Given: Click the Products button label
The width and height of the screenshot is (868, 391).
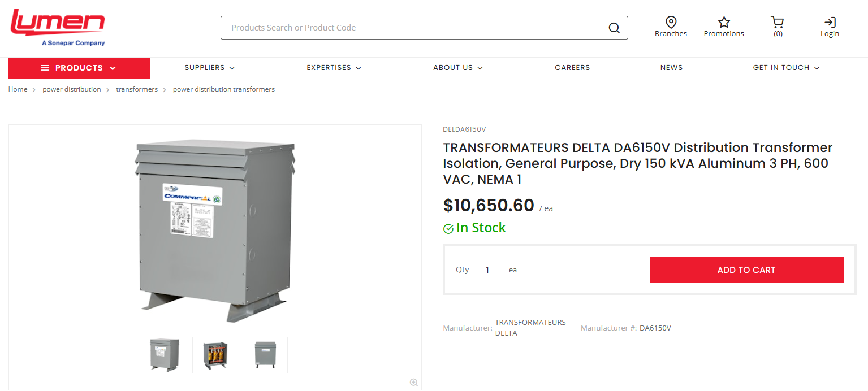Looking at the screenshot, I should (x=79, y=68).
